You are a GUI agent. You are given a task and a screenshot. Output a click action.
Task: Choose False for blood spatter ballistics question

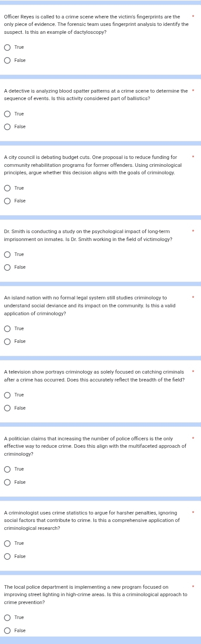pyautogui.click(x=7, y=126)
